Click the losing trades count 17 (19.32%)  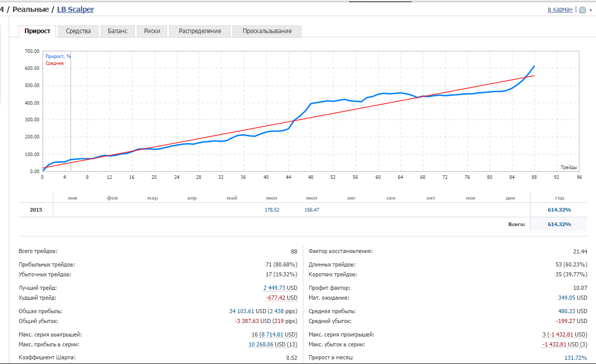tap(281, 274)
